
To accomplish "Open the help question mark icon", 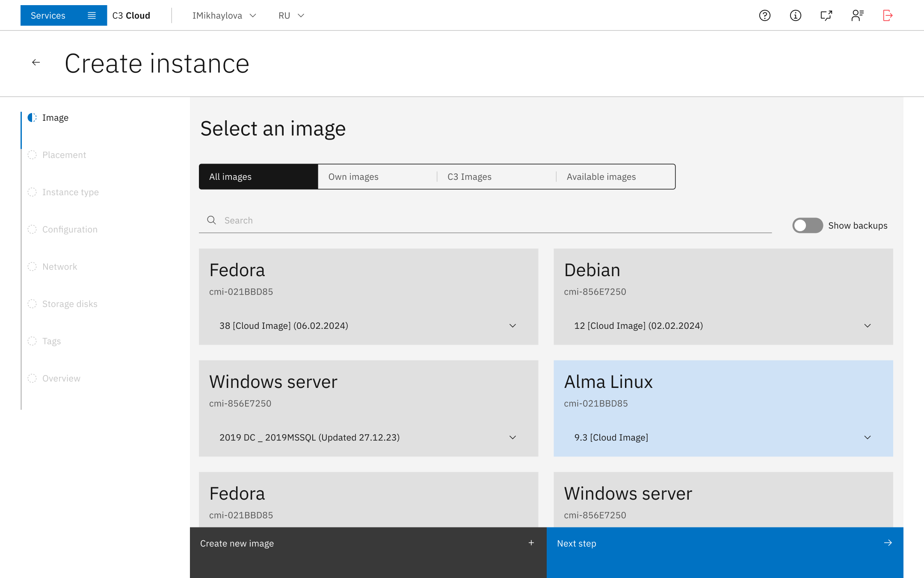I will (764, 16).
